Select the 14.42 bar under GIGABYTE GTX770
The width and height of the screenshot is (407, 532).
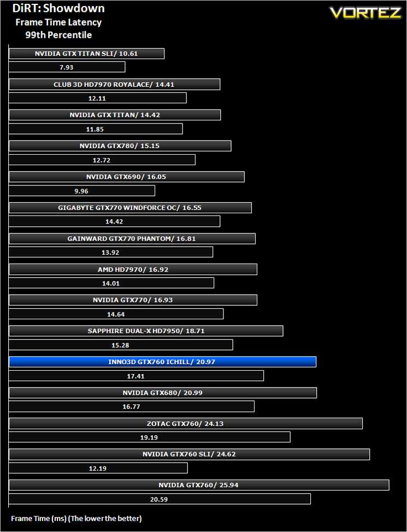click(114, 221)
